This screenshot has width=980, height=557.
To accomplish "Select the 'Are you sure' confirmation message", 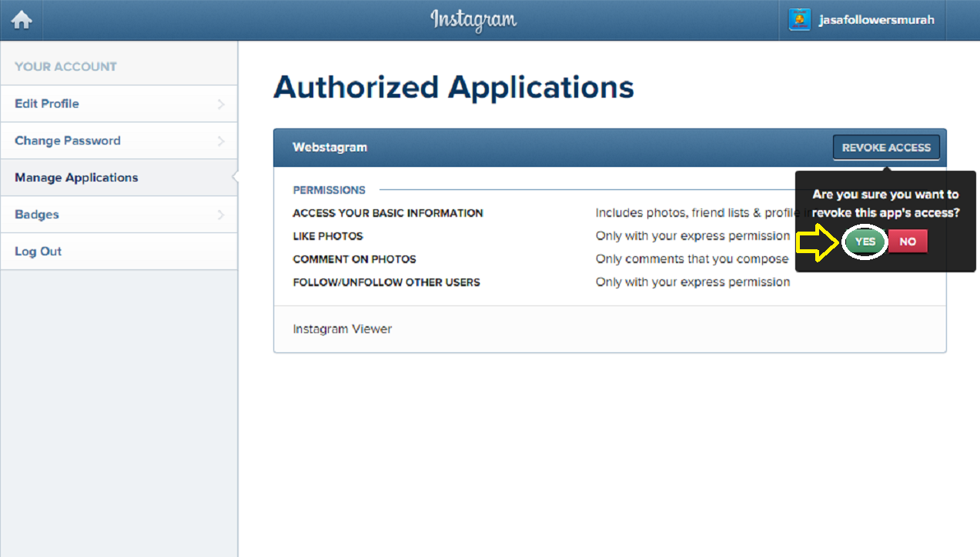I will pyautogui.click(x=886, y=204).
